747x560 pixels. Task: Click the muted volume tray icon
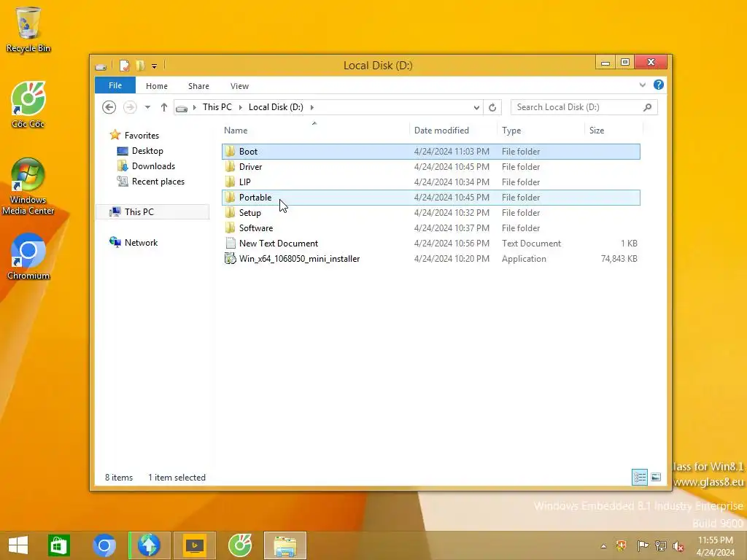click(x=678, y=545)
